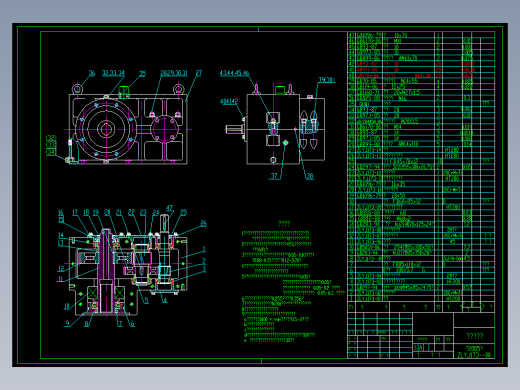Click the standalone callout number 38

point(310,176)
